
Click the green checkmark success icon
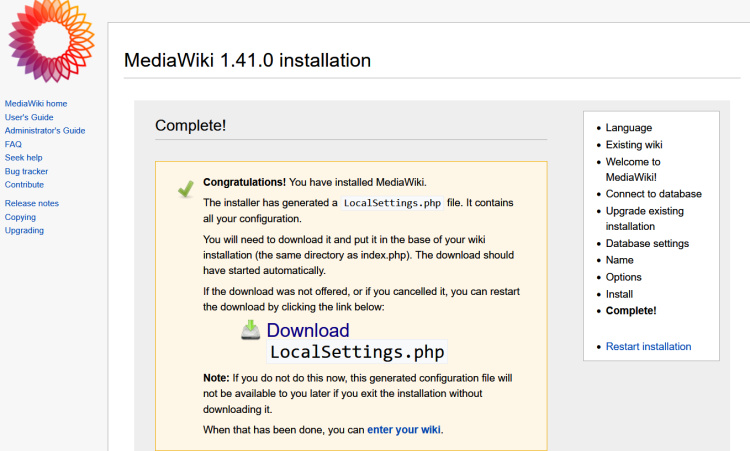pos(185,189)
